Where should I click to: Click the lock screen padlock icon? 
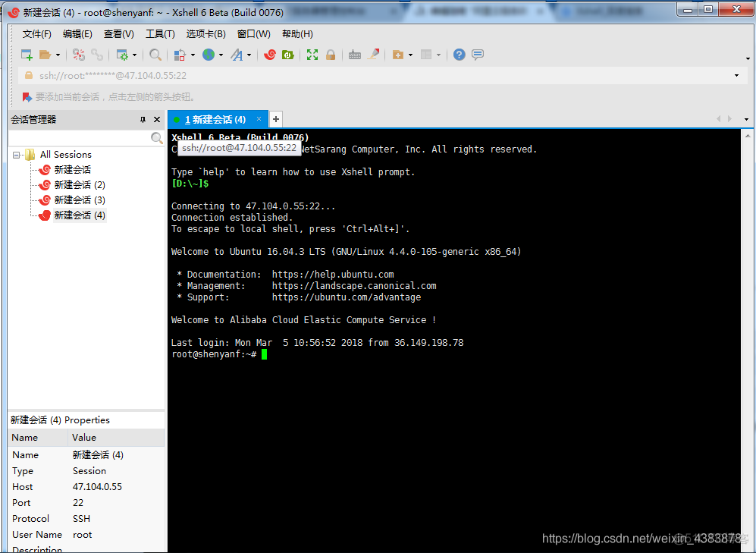coord(331,55)
